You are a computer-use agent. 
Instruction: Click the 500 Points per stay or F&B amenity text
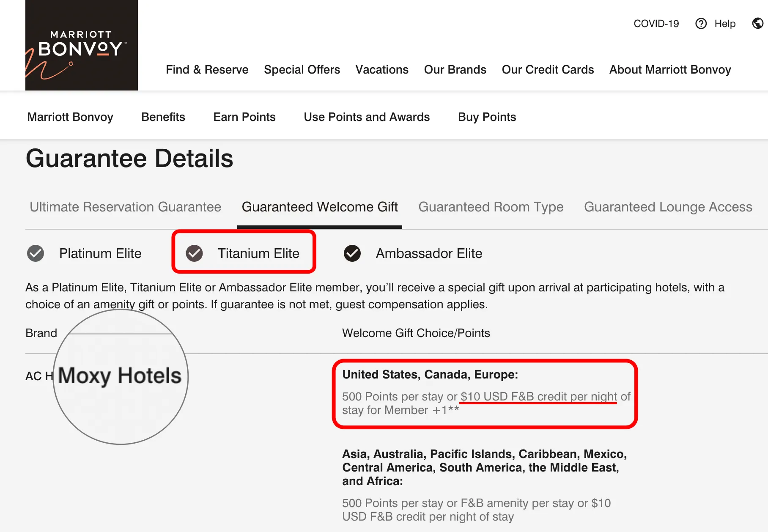pos(477,510)
